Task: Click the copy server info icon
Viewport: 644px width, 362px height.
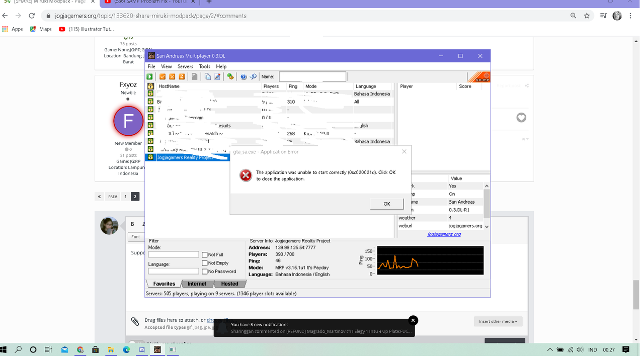Action: [208, 76]
